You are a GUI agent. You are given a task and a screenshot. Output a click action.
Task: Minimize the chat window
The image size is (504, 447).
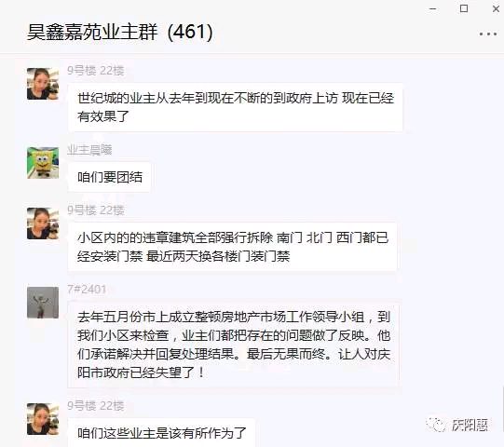[433, 8]
